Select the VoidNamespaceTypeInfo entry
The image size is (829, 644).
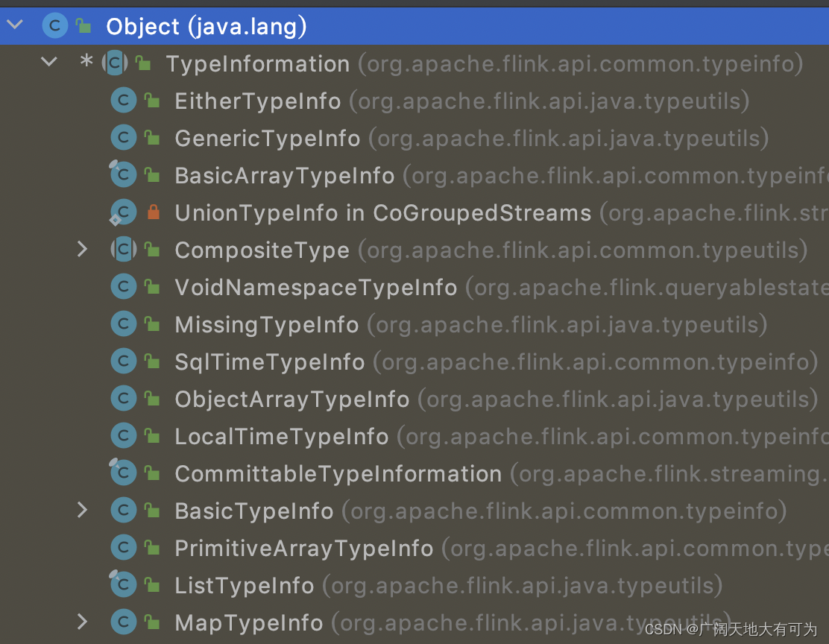click(x=315, y=286)
